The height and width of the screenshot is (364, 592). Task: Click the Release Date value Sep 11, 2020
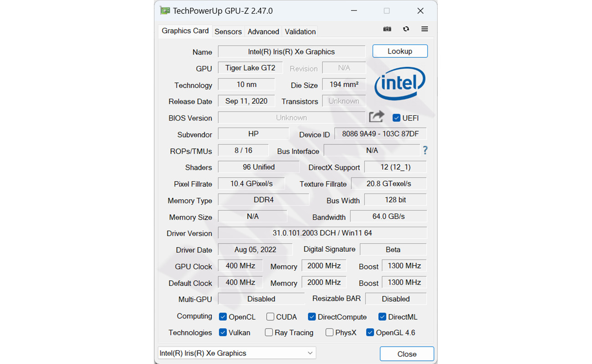click(x=246, y=101)
